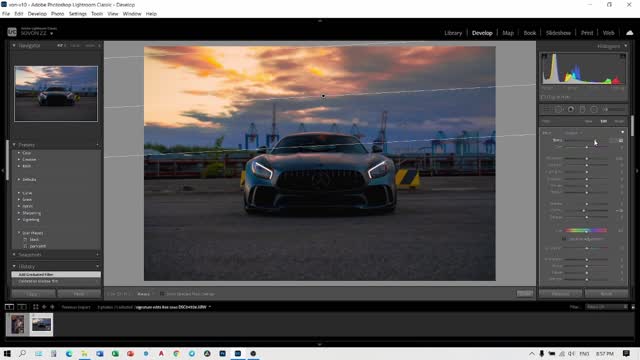This screenshot has width=640, height=360.
Task: Open main window display mode icon
Action: click(x=9, y=307)
